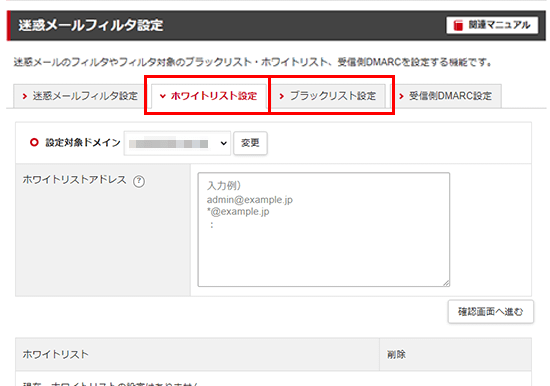Click the ホワイトリストアドレス label

(x=74, y=180)
